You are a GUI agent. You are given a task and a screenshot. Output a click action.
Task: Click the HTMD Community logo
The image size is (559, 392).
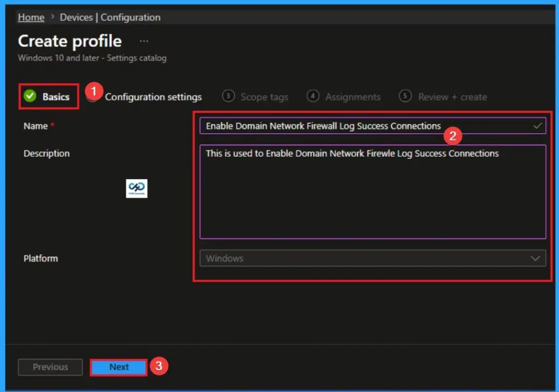coord(136,188)
